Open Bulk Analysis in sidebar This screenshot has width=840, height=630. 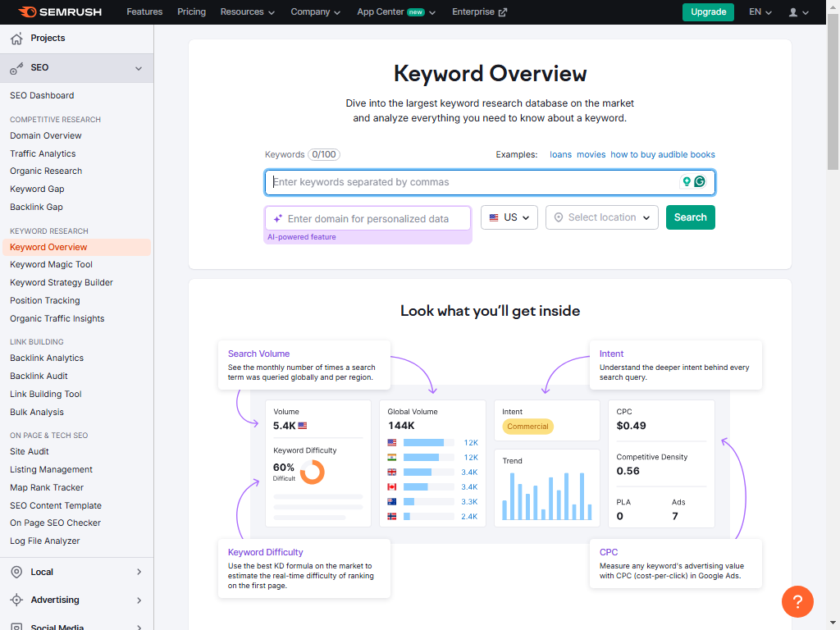36,412
